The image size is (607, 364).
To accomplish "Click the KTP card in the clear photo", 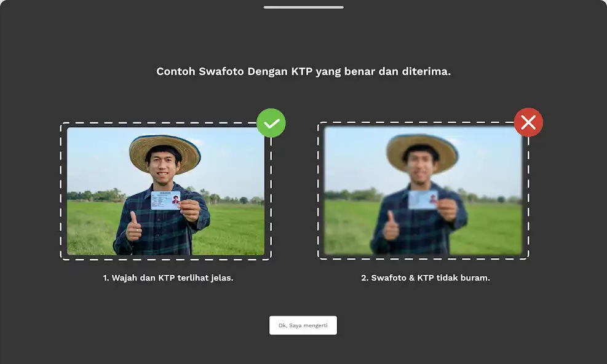I will click(165, 200).
